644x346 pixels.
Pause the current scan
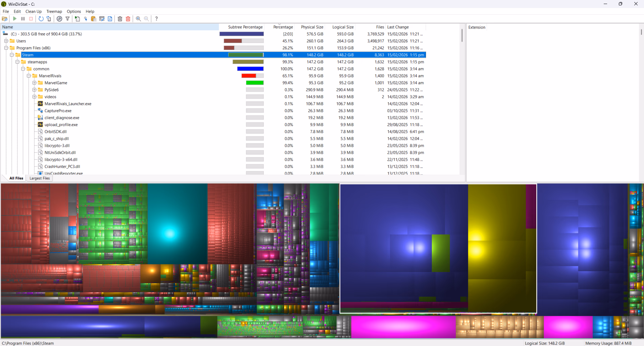[x=23, y=19]
